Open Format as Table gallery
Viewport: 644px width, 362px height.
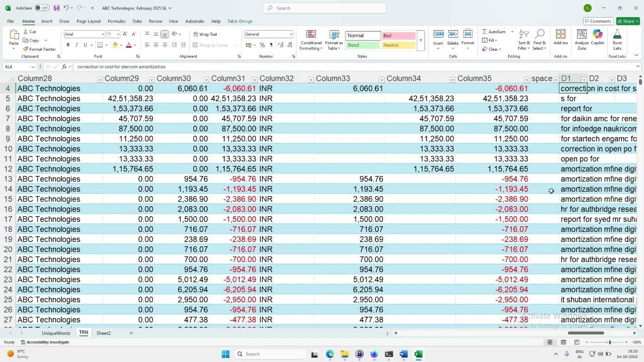(x=334, y=40)
